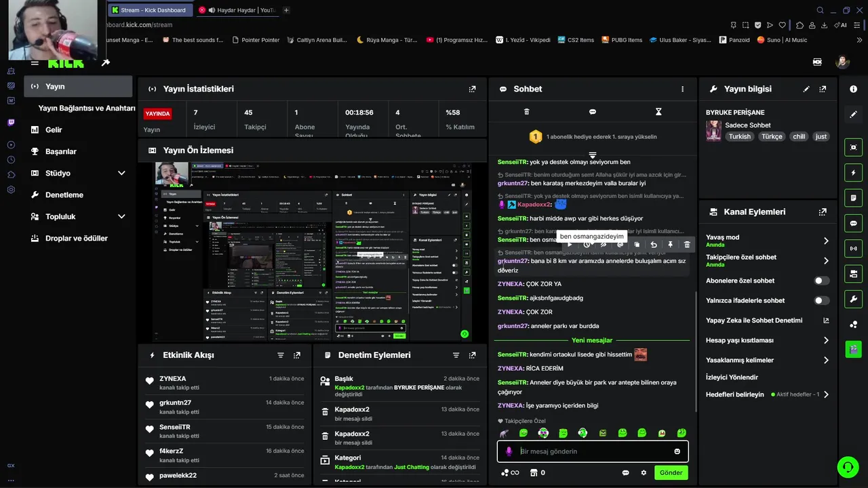The image size is (868, 488).
Task: Reply to the hovered message with the arrow icon
Action: [653, 245]
